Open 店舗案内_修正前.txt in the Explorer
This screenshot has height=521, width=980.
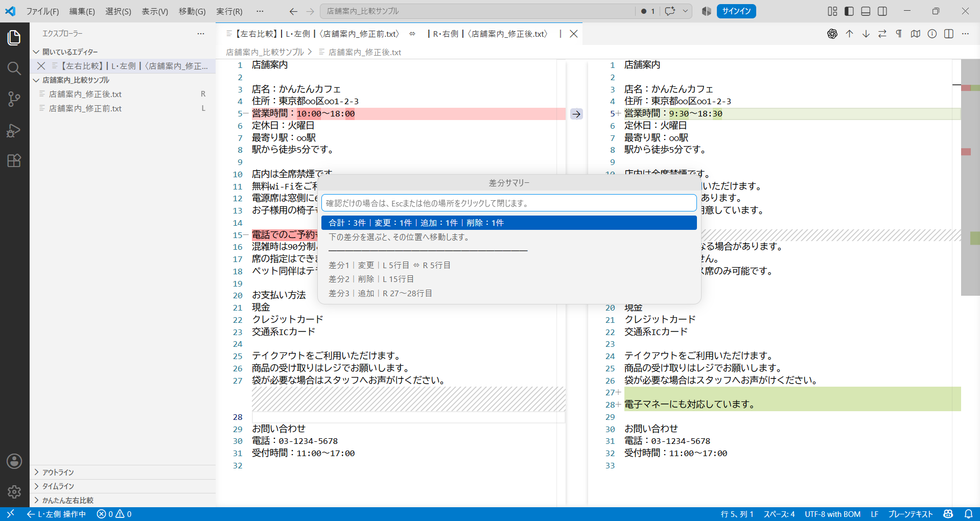pos(123,108)
